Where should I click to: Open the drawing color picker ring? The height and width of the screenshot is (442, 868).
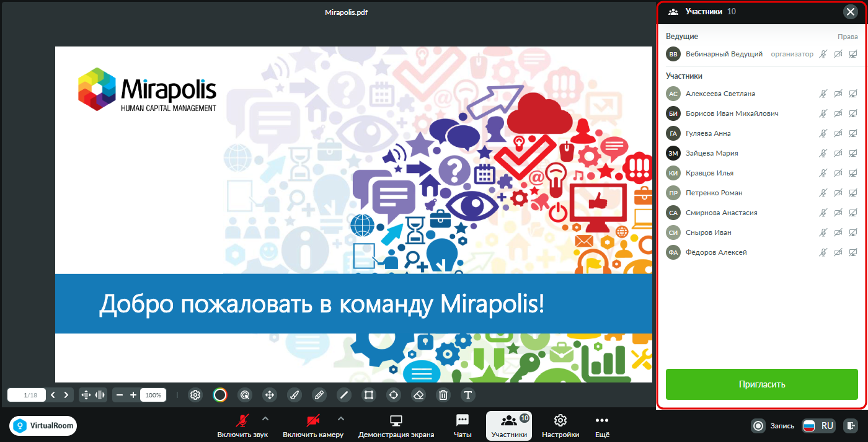pyautogui.click(x=220, y=395)
